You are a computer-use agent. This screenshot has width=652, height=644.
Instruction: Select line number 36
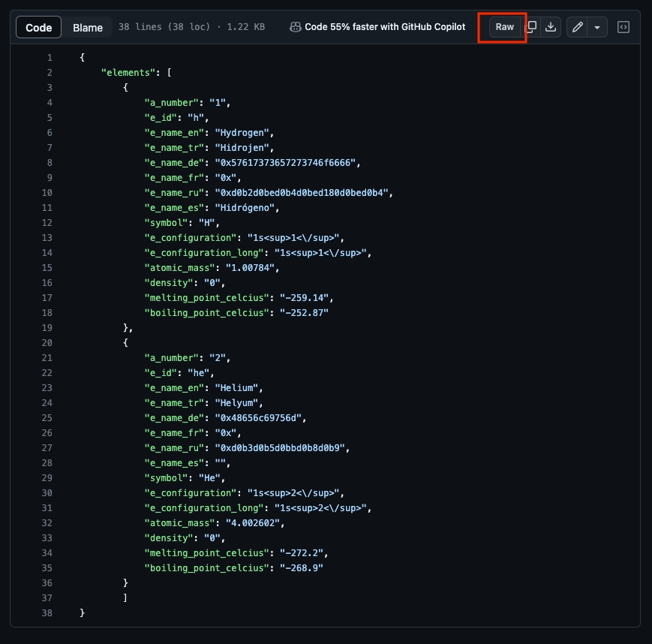click(47, 583)
